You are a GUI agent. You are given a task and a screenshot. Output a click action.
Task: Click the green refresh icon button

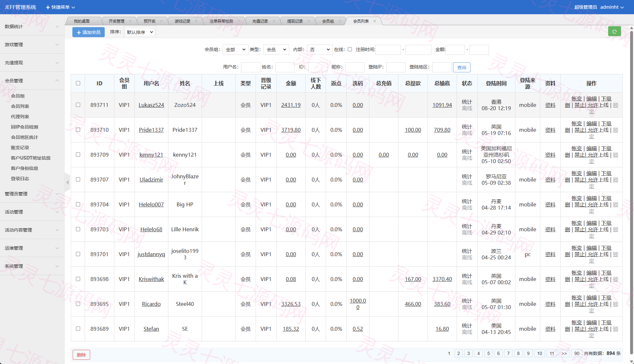click(614, 32)
